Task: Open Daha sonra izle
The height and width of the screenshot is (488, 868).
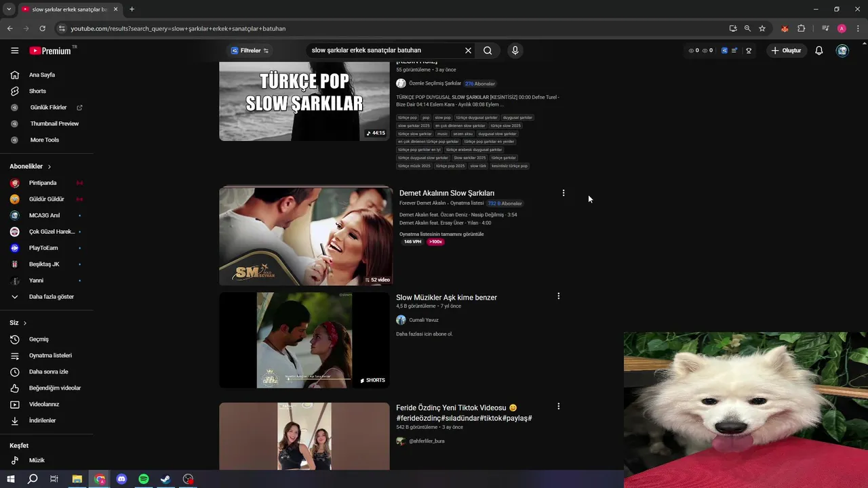Action: (x=48, y=372)
